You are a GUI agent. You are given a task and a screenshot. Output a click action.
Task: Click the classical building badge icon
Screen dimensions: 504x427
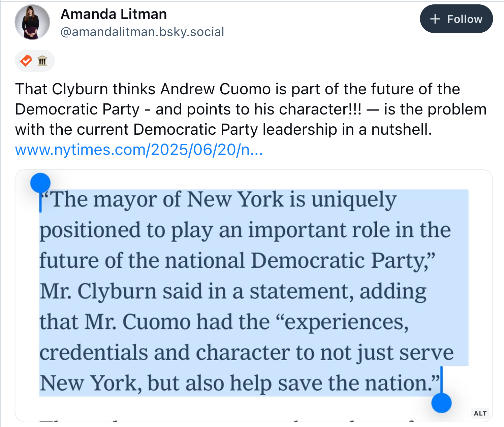42,61
